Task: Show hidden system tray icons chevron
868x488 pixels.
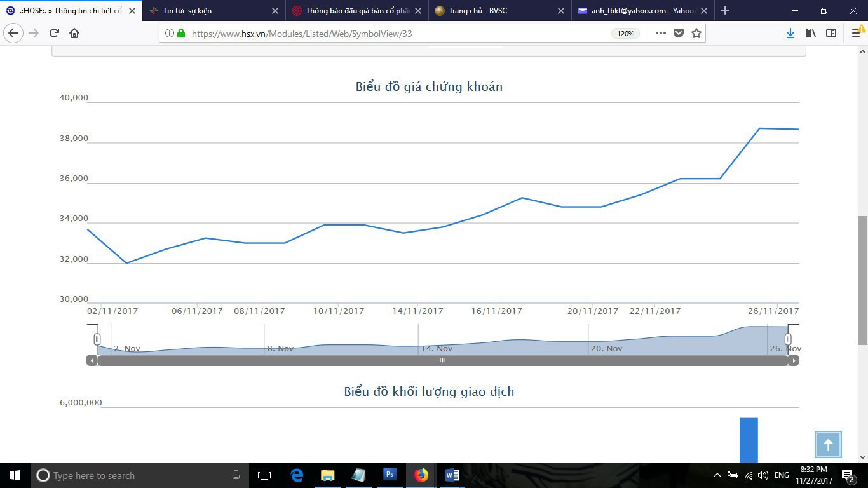Action: tap(717, 475)
